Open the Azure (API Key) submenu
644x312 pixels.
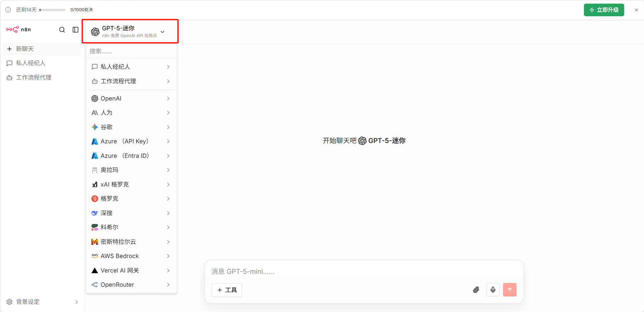[x=131, y=141]
